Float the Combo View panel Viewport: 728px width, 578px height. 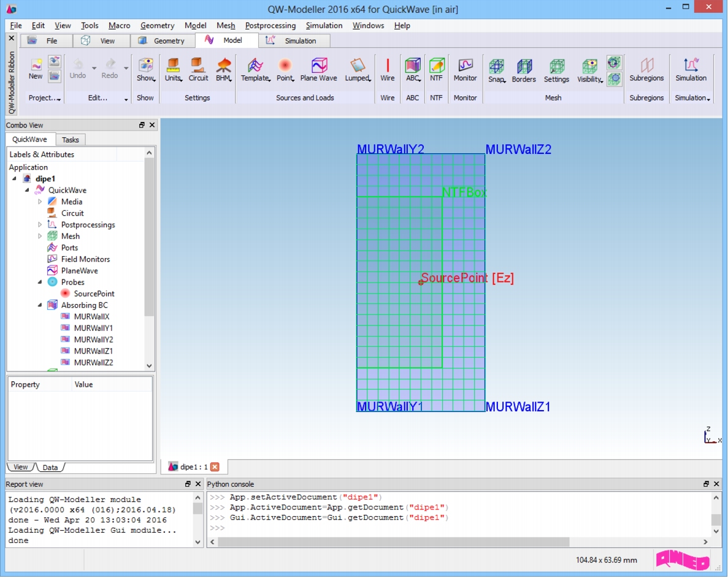pyautogui.click(x=142, y=125)
